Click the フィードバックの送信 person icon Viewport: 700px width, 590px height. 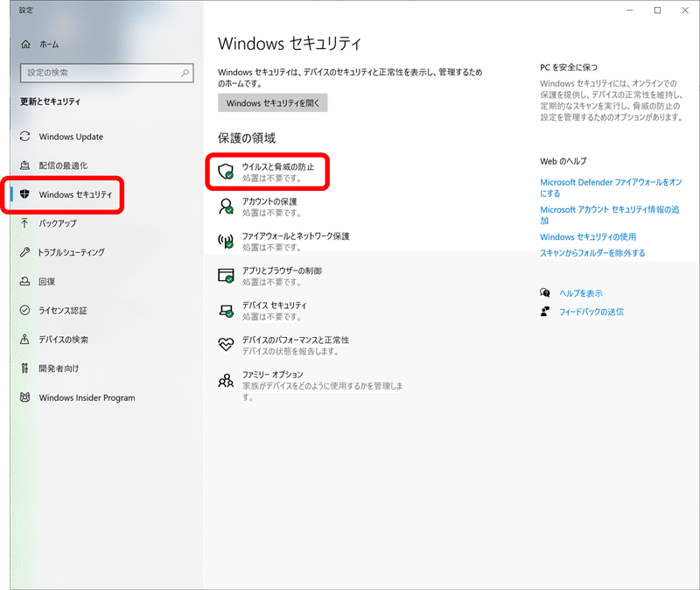click(x=544, y=312)
